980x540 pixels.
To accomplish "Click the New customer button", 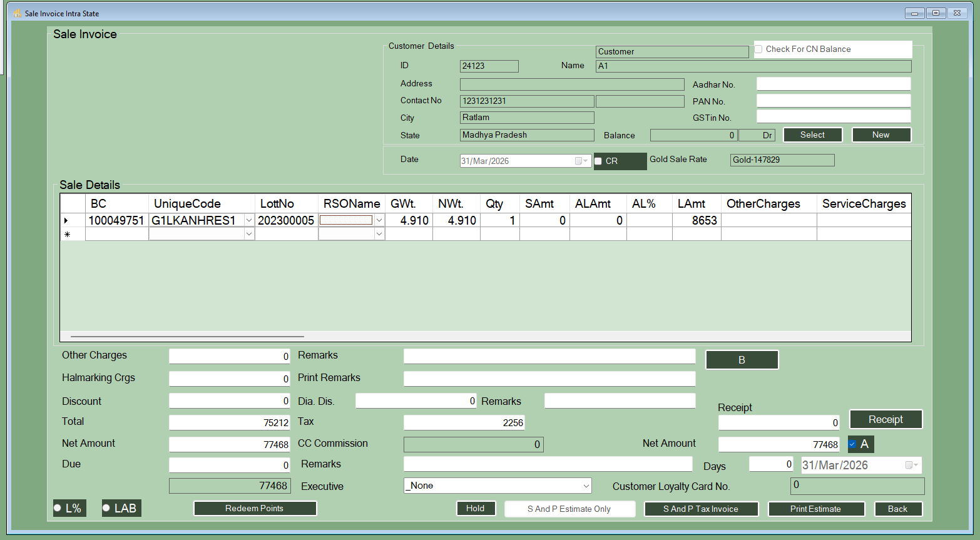I will (x=881, y=135).
